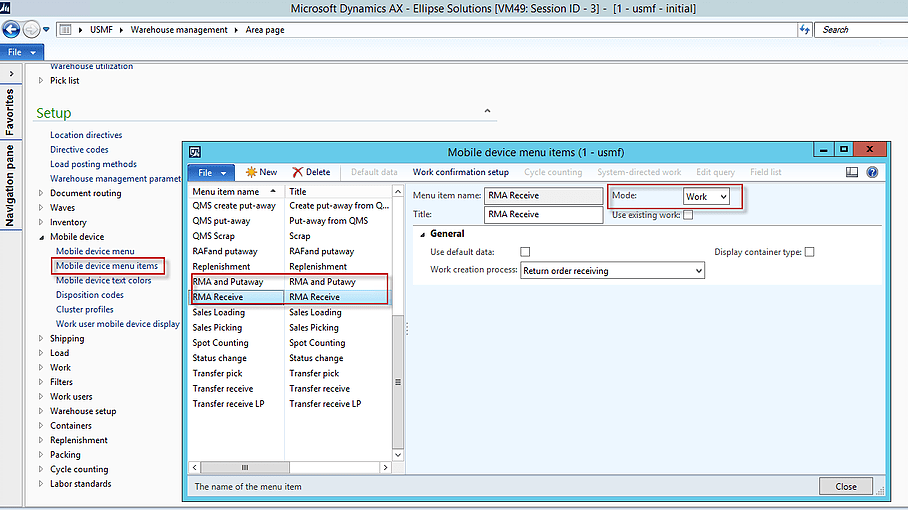The image size is (908, 510).
Task: Click the Title column header
Action: (x=338, y=192)
